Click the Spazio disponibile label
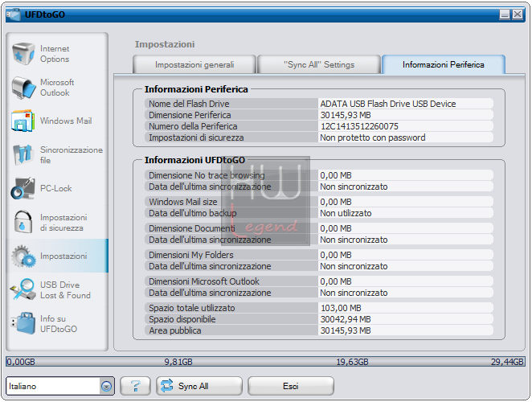 tap(182, 319)
